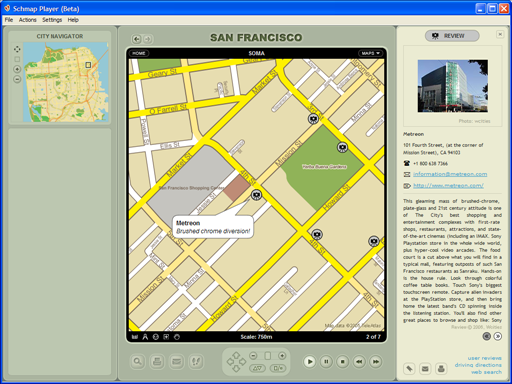Click the pan arrows icon in City Navigator
This screenshot has width=512, height=384.
coord(17,49)
